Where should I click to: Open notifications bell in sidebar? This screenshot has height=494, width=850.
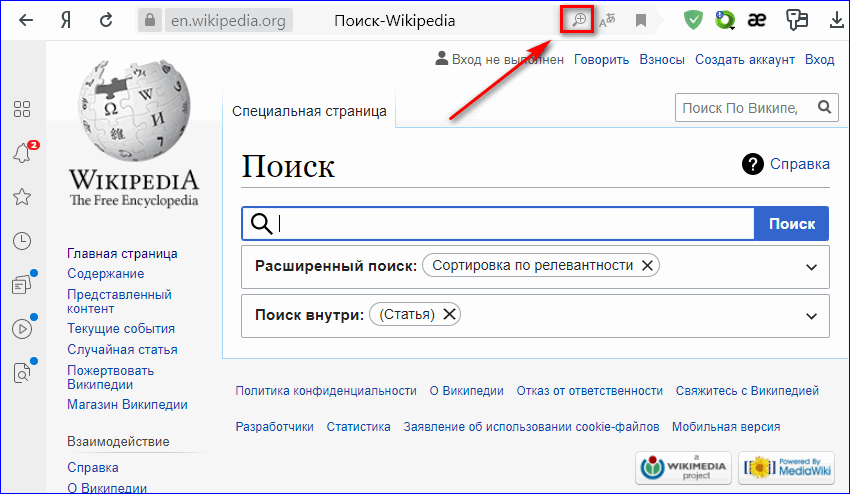[x=22, y=153]
